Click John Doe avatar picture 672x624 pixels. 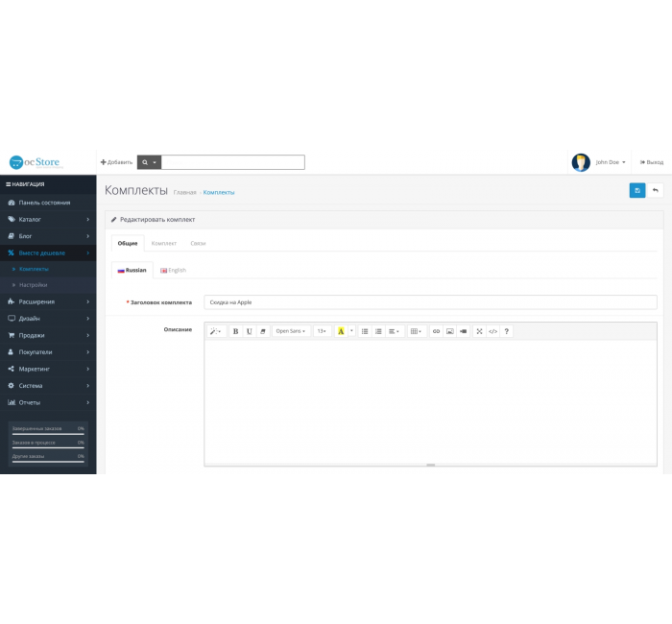(581, 162)
